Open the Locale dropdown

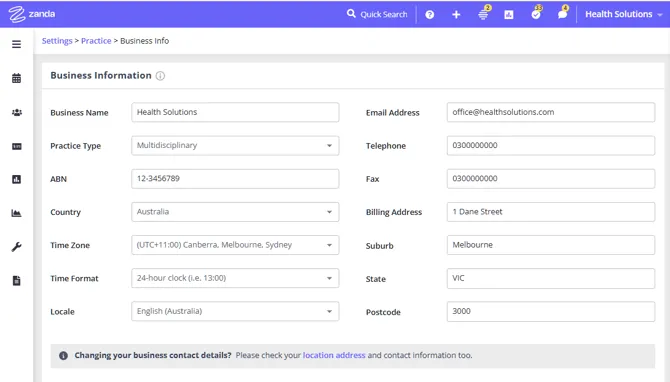(x=235, y=311)
